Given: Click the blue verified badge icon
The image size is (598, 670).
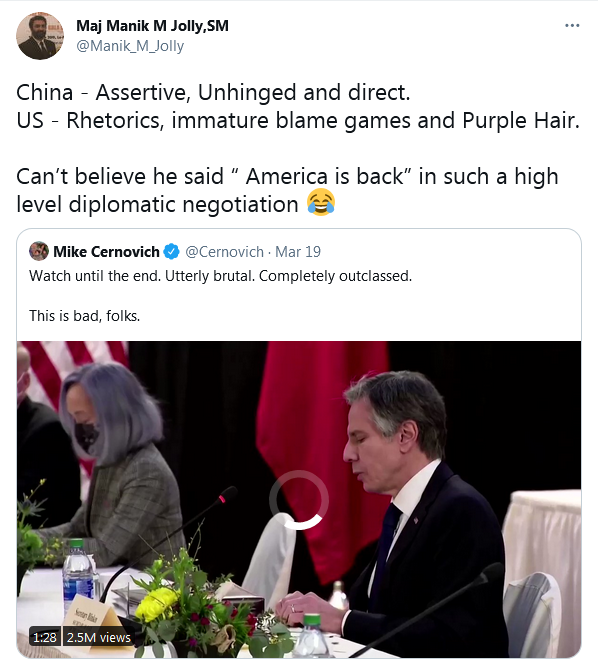Looking at the screenshot, I should 171,252.
